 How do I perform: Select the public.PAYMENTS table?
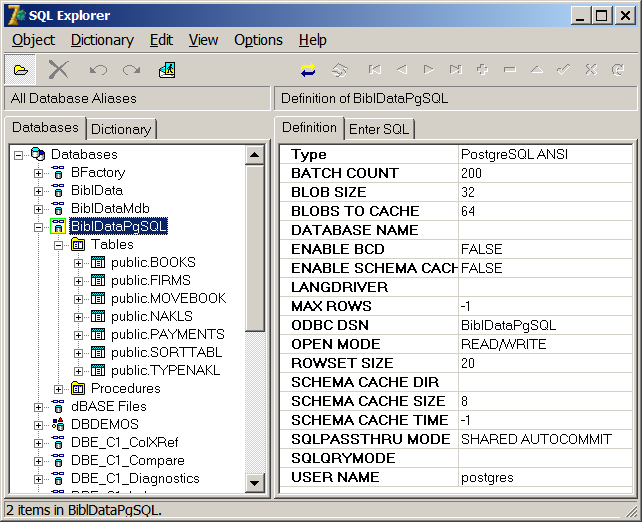(x=167, y=334)
